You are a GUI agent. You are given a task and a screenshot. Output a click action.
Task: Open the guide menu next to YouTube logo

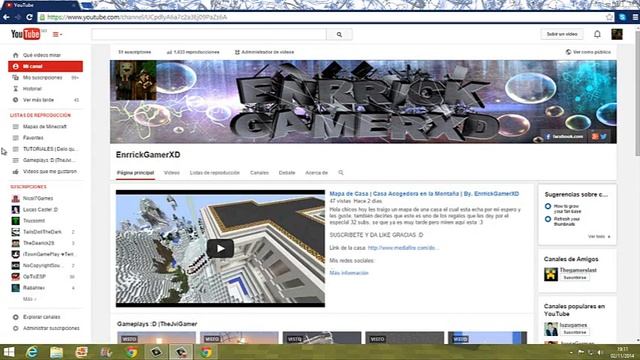click(57, 35)
